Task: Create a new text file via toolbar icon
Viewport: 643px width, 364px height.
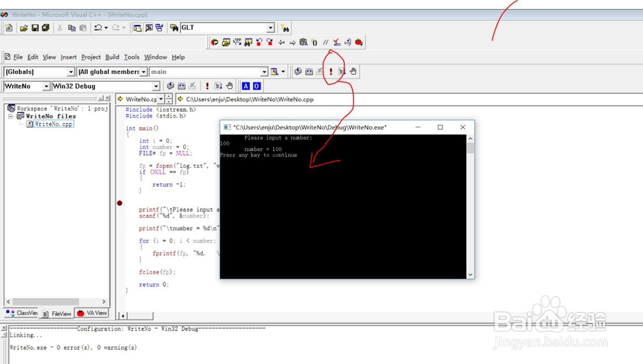Action: pos(9,28)
